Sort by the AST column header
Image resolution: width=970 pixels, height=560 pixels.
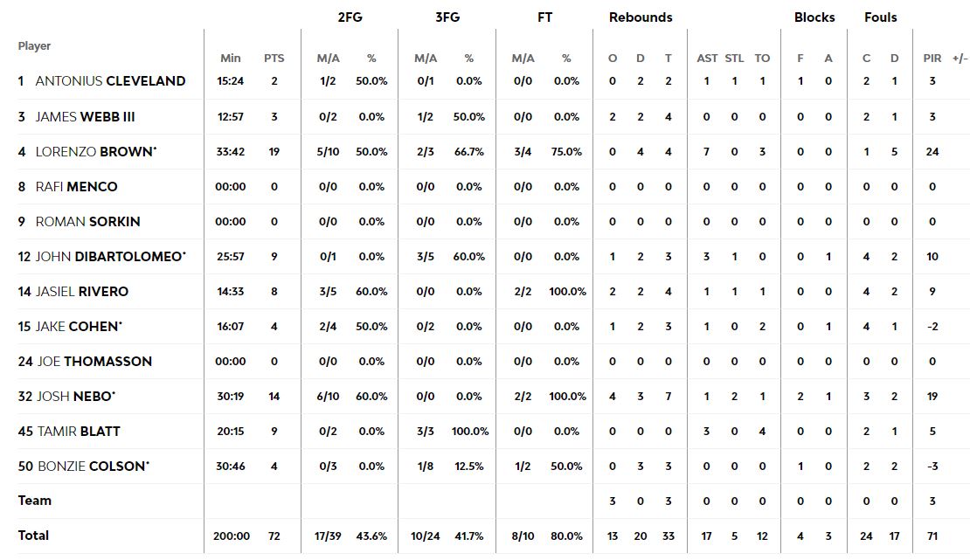point(707,59)
